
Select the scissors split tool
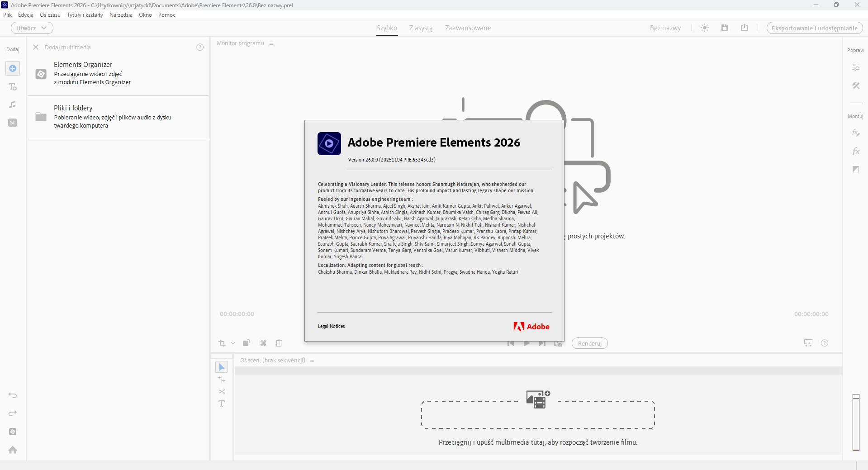[222, 391]
